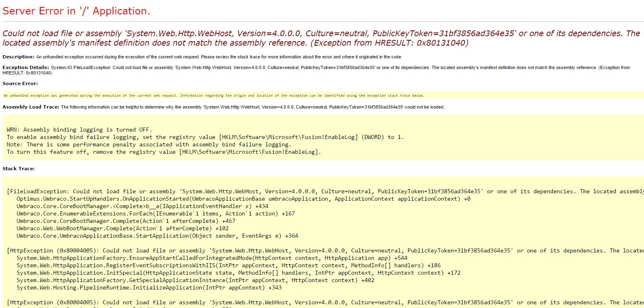Viewport: 644px width, 308px height.
Task: Click the "Umbraco.Core.CoreBootManager.<Complete>b__a" stack line
Action: pos(142,206)
